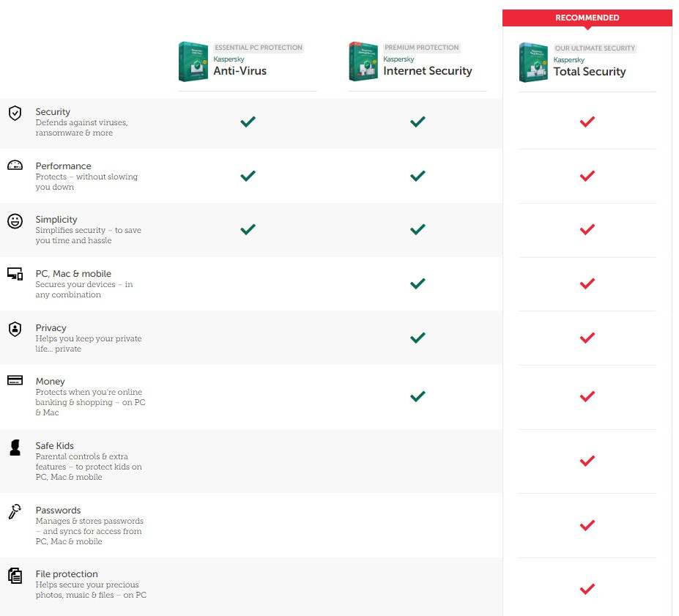Click the PC, Mac & mobile devices icon
The width and height of the screenshot is (679, 616).
(x=15, y=274)
